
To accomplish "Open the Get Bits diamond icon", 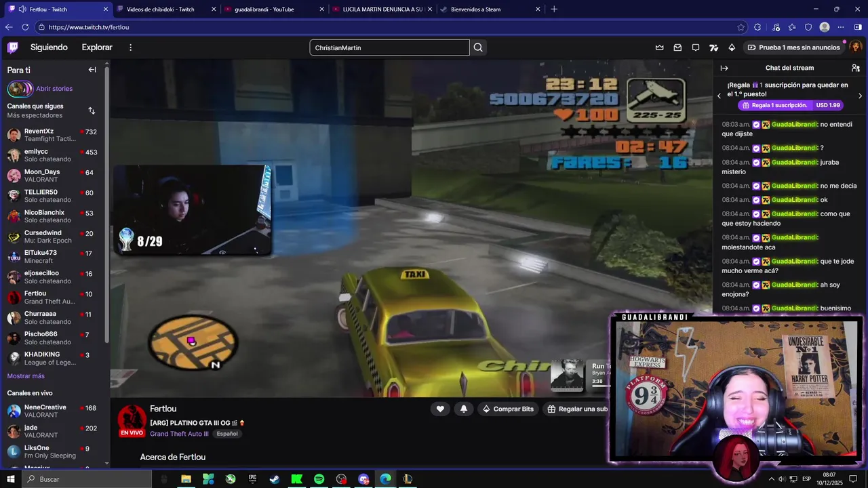I will [732, 47].
